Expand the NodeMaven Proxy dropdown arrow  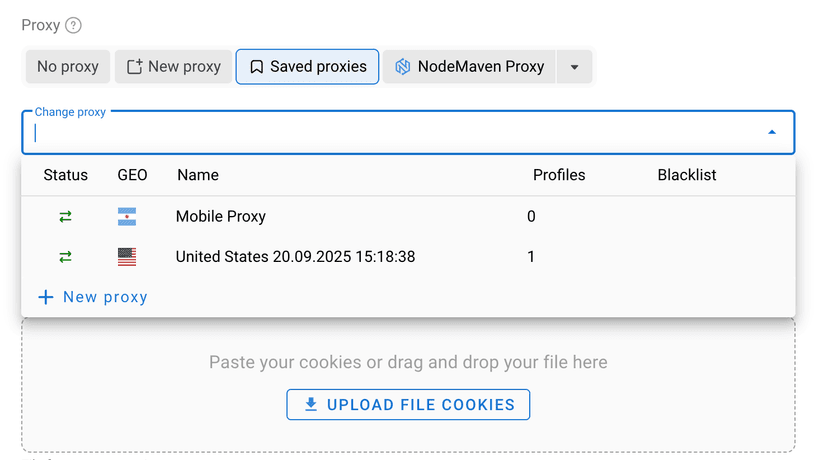[574, 67]
